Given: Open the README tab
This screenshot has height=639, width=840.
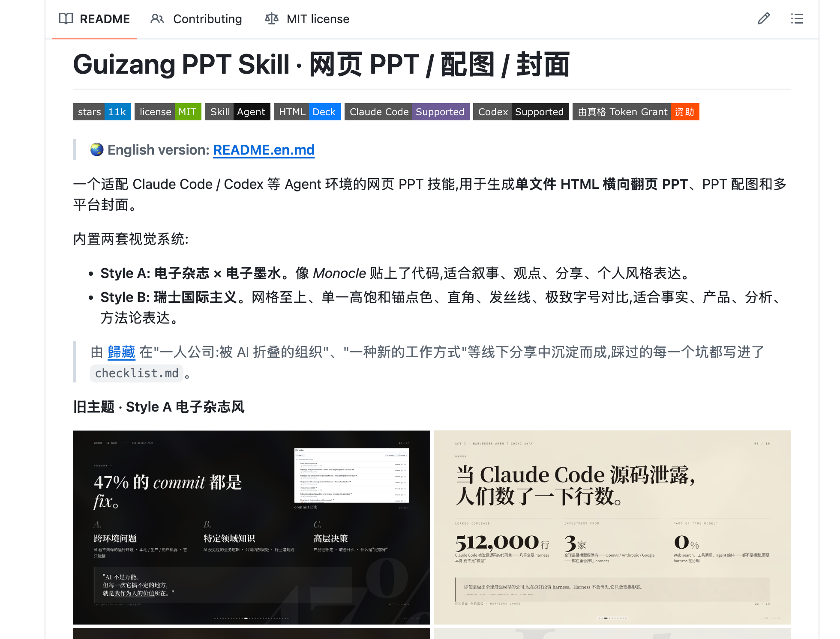Looking at the screenshot, I should pyautogui.click(x=94, y=19).
